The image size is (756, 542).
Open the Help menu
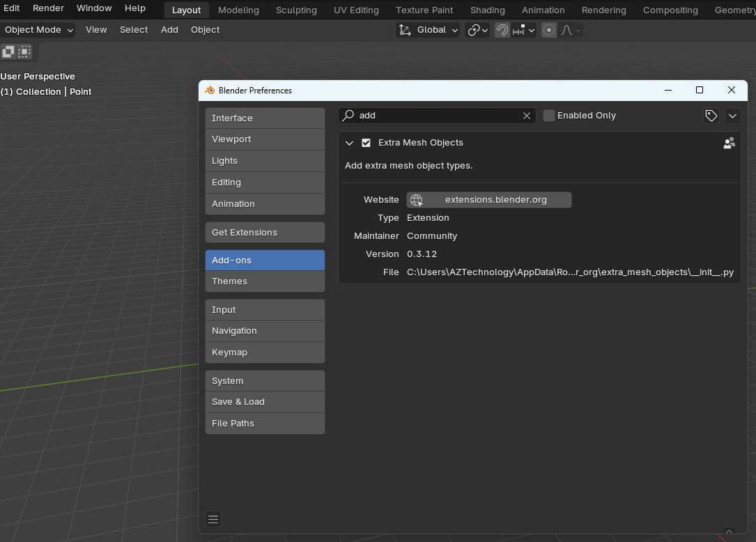[135, 8]
